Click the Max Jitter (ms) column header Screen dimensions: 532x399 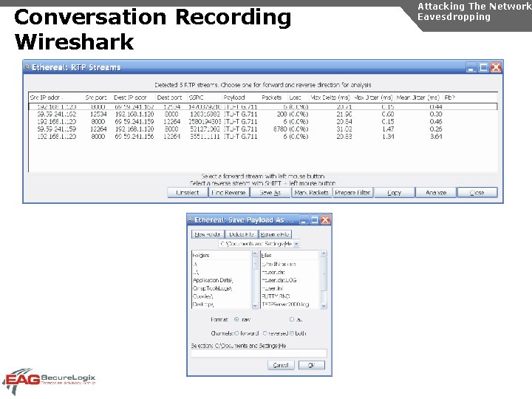point(373,98)
